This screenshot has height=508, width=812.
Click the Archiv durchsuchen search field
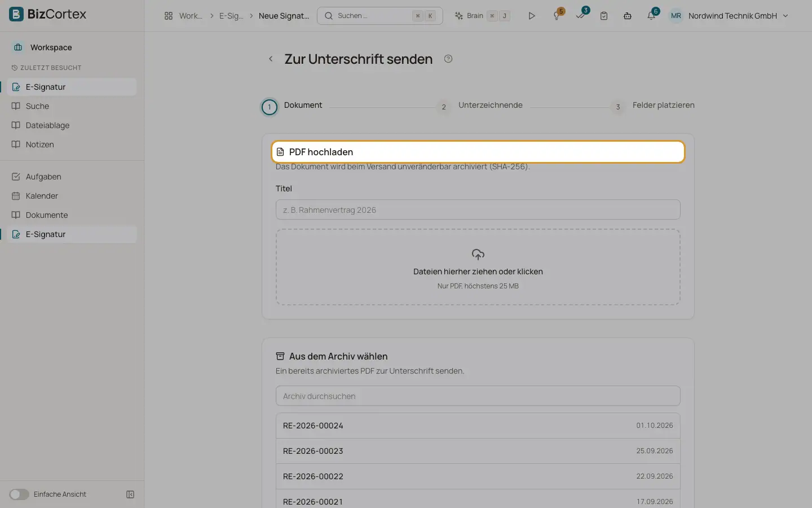[478, 396]
